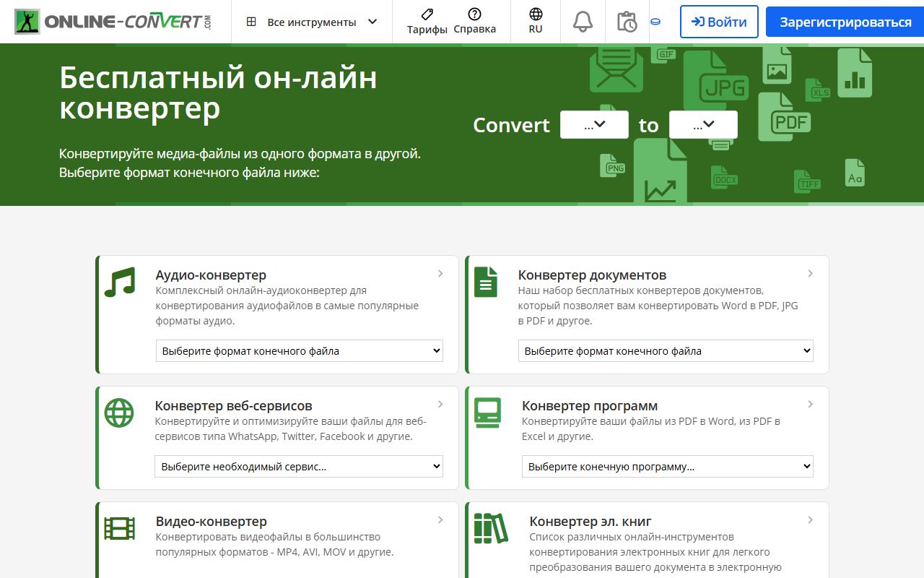
Task: Open the 'to' target format dropdown
Action: click(x=703, y=124)
